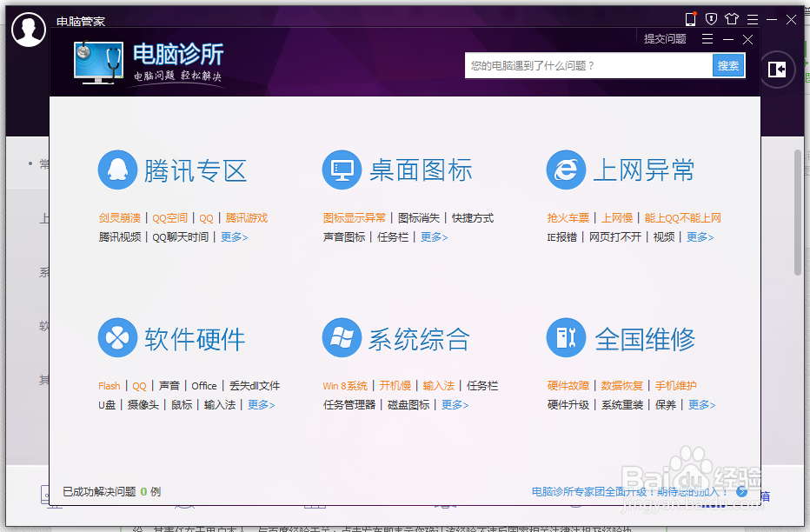Click the 已成功解决问题 0 例 status text
Image resolution: width=810 pixels, height=532 pixels.
111,492
